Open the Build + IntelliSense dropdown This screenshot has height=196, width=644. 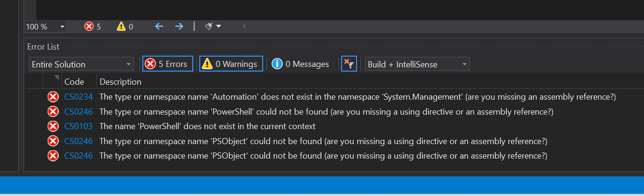pos(417,64)
